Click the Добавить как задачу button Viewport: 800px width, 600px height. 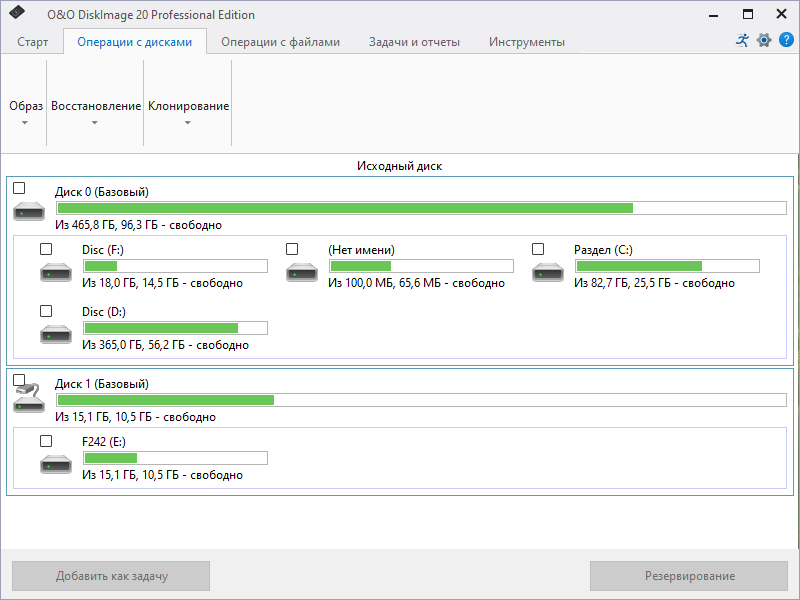coord(111,576)
